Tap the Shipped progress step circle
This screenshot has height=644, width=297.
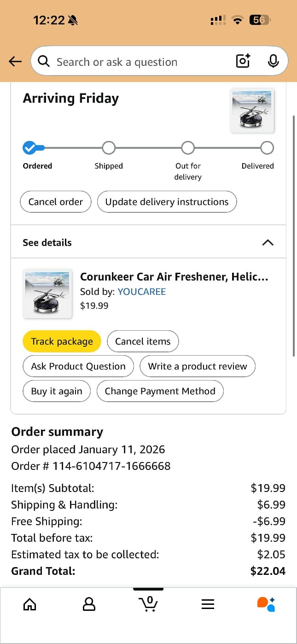click(x=109, y=148)
